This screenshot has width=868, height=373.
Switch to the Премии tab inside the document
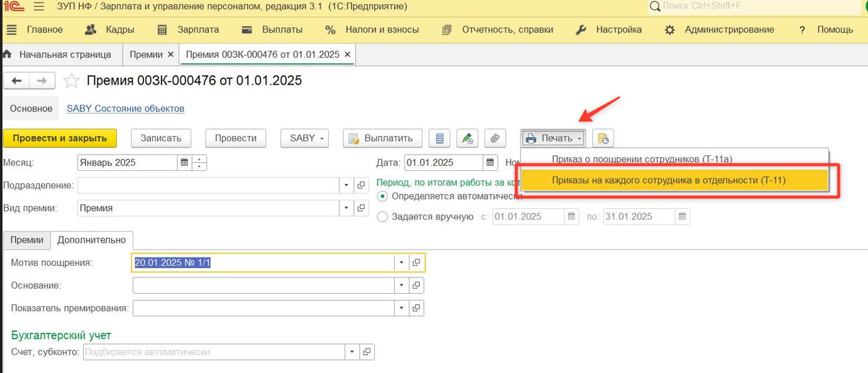click(x=27, y=240)
